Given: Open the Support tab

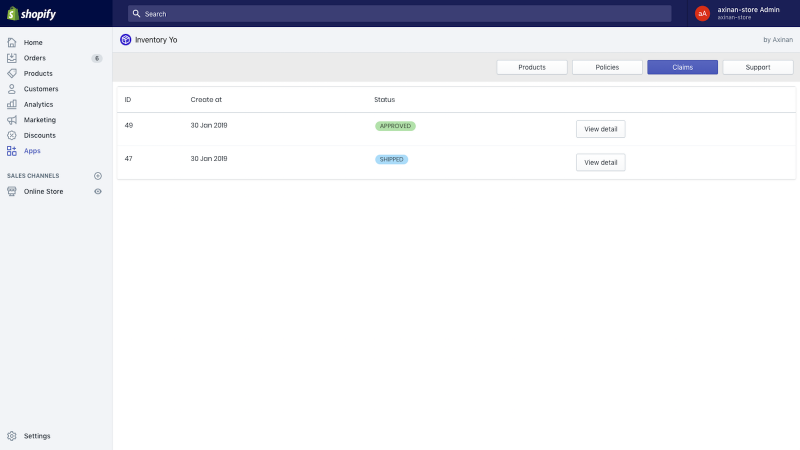Looking at the screenshot, I should pyautogui.click(x=758, y=67).
